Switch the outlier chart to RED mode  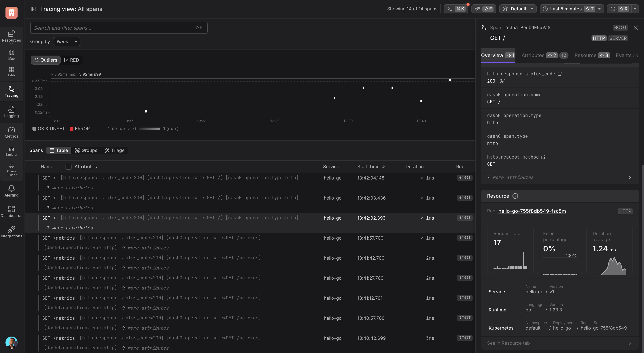(72, 60)
